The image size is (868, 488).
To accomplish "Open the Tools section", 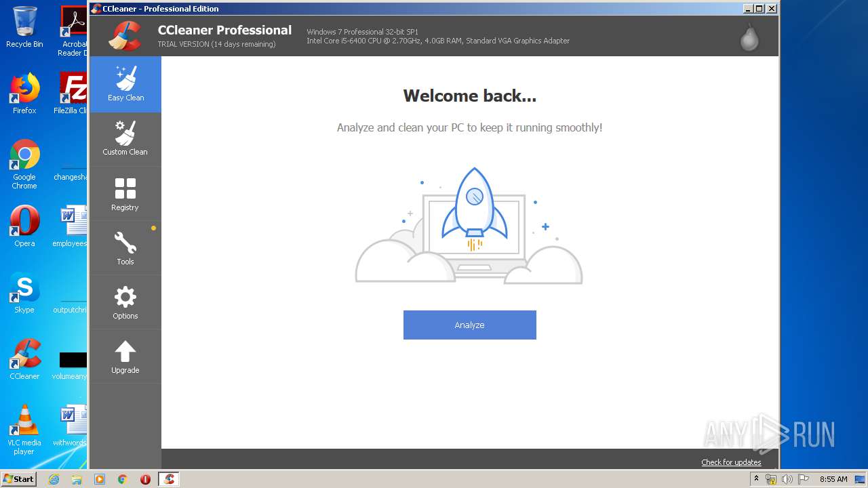I will coord(125,248).
